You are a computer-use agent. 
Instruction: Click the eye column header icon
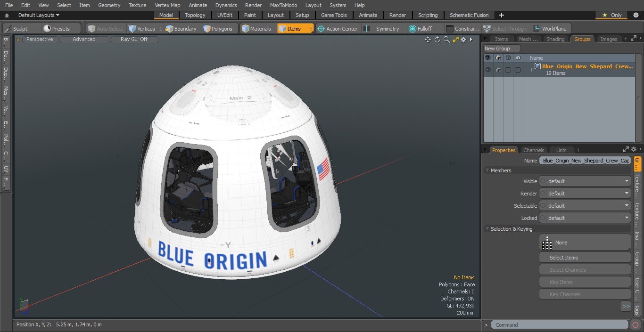tap(487, 58)
